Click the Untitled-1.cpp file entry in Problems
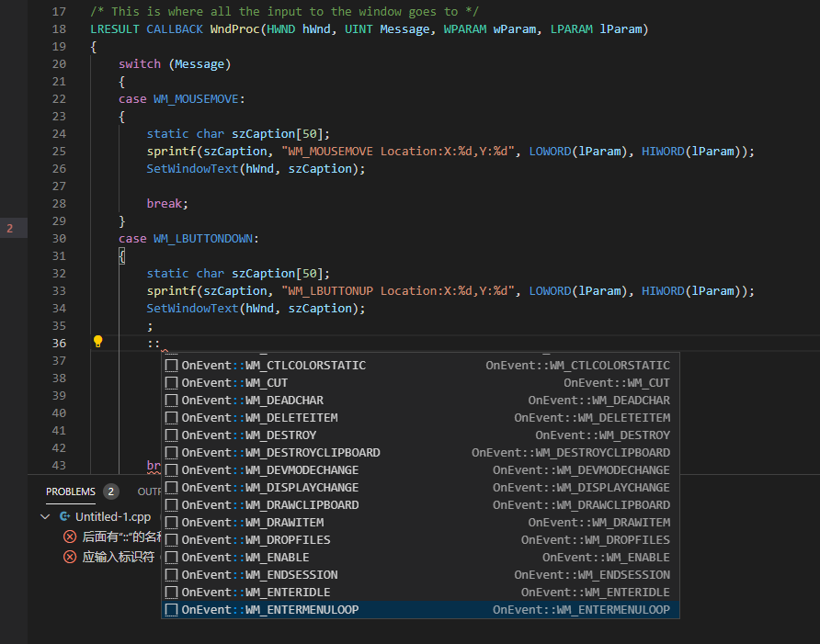This screenshot has height=644, width=820. [113, 517]
